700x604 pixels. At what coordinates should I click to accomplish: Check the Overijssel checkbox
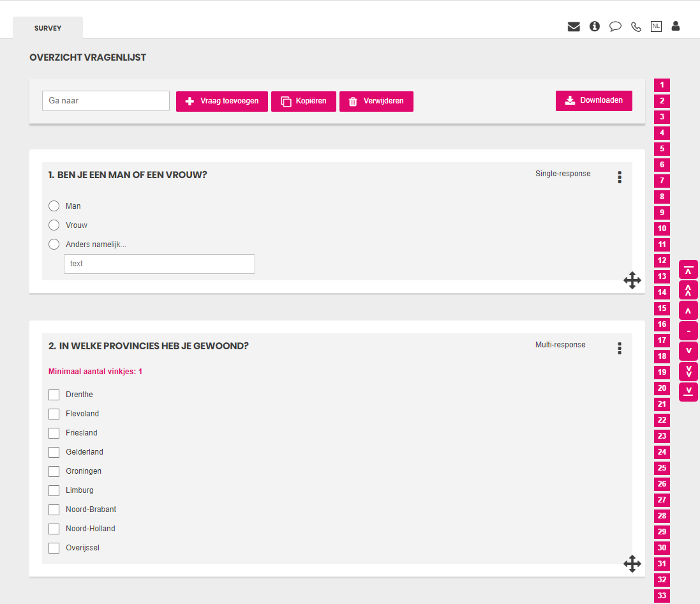pyautogui.click(x=54, y=548)
